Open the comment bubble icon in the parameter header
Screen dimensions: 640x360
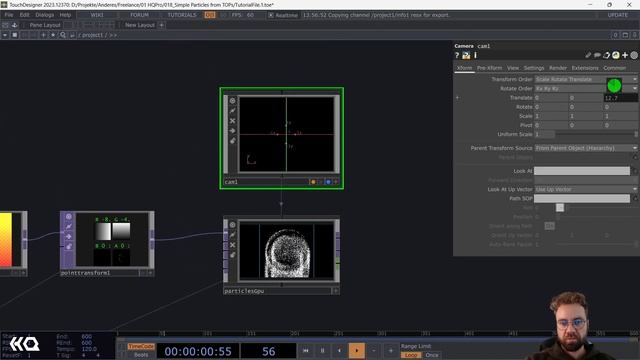[597, 55]
